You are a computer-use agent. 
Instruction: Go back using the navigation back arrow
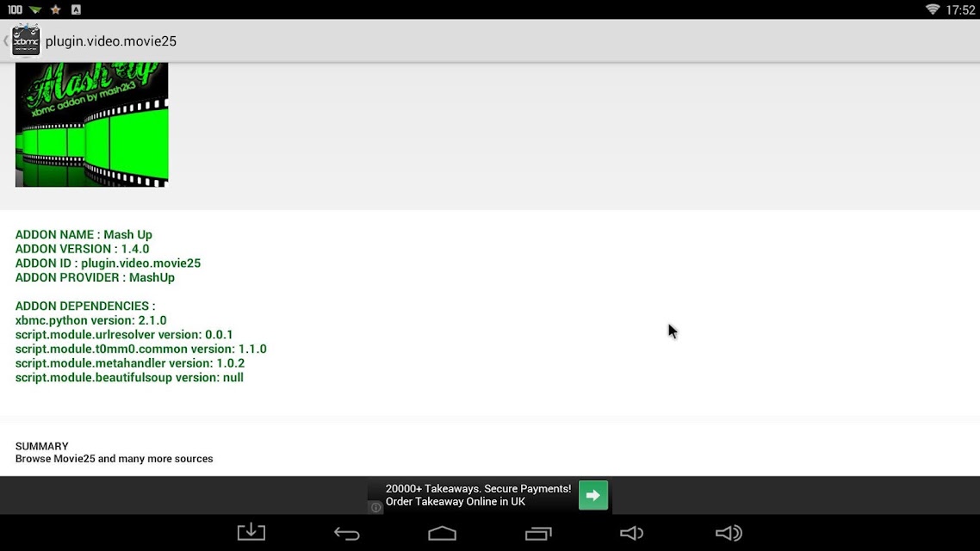coord(347,533)
